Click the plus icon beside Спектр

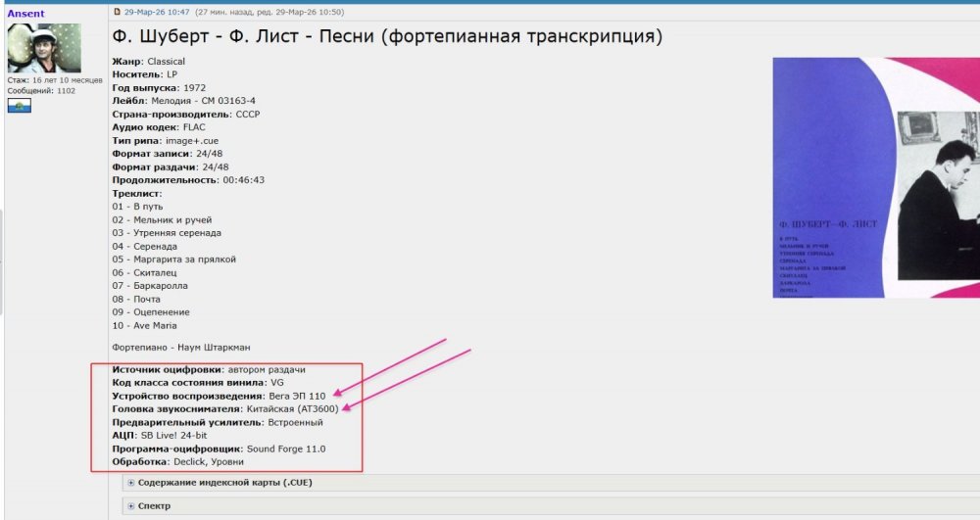(131, 506)
